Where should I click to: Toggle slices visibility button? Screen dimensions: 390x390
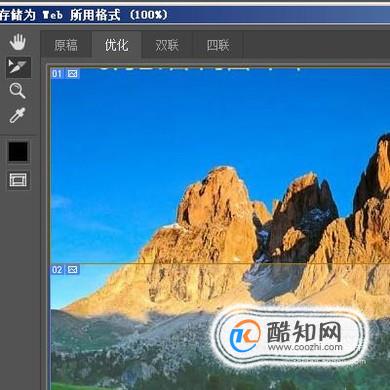point(18,180)
